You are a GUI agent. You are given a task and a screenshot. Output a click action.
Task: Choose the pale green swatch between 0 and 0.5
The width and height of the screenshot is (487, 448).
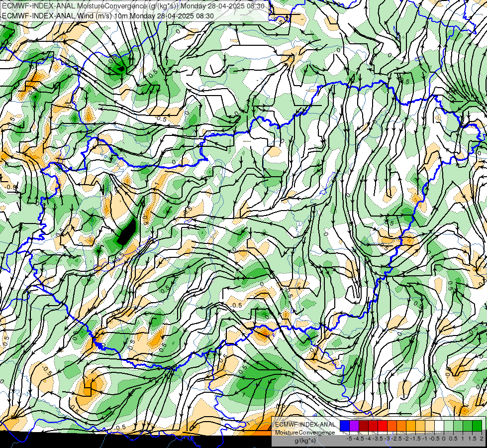click(x=449, y=426)
